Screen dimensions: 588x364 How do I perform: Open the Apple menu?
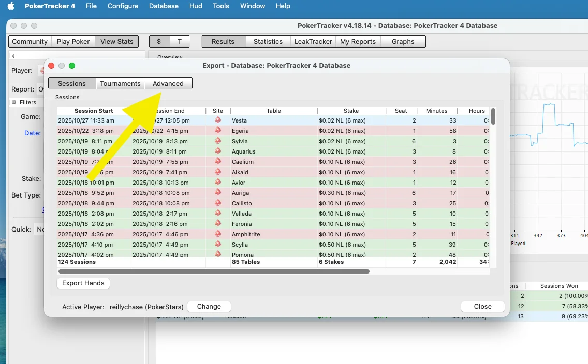11,6
